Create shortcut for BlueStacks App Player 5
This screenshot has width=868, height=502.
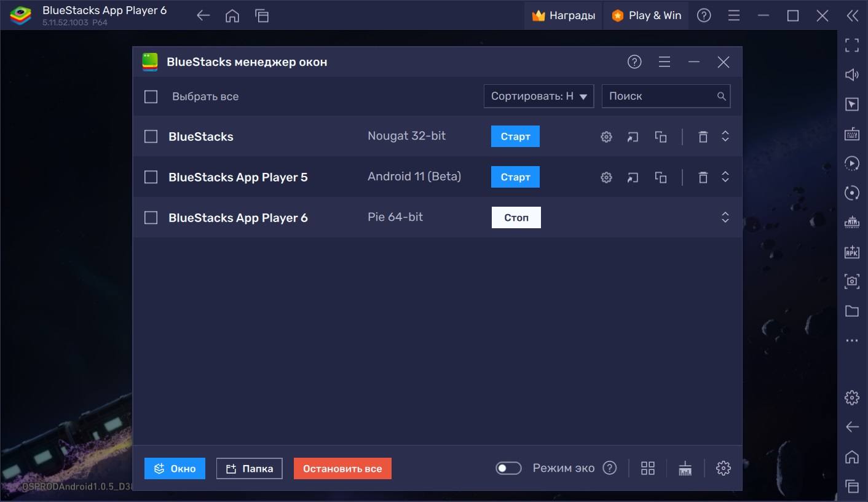click(633, 177)
